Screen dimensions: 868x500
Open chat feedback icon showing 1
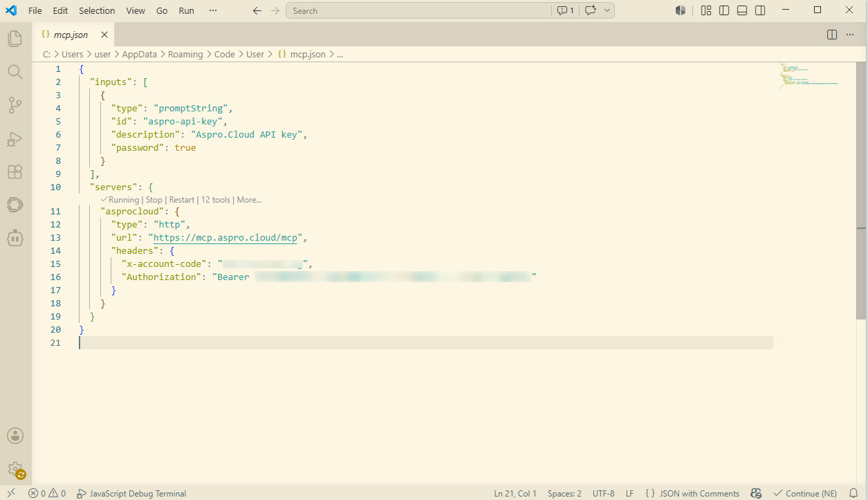565,10
